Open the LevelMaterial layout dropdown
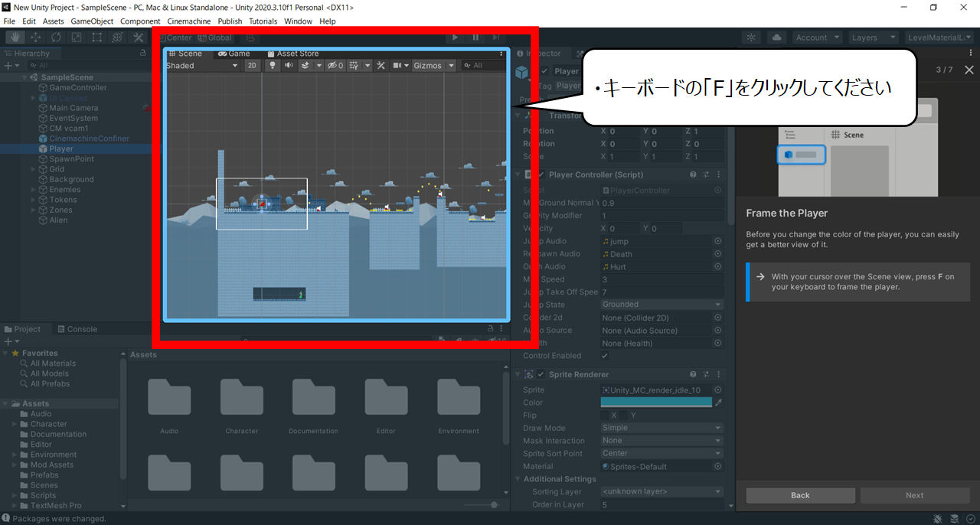 pyautogui.click(x=939, y=37)
